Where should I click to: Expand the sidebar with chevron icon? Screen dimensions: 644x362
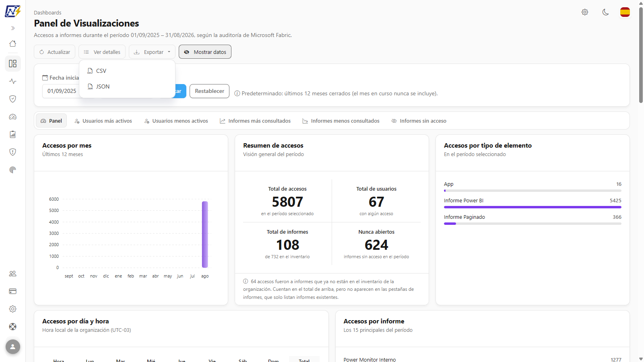coord(13,28)
